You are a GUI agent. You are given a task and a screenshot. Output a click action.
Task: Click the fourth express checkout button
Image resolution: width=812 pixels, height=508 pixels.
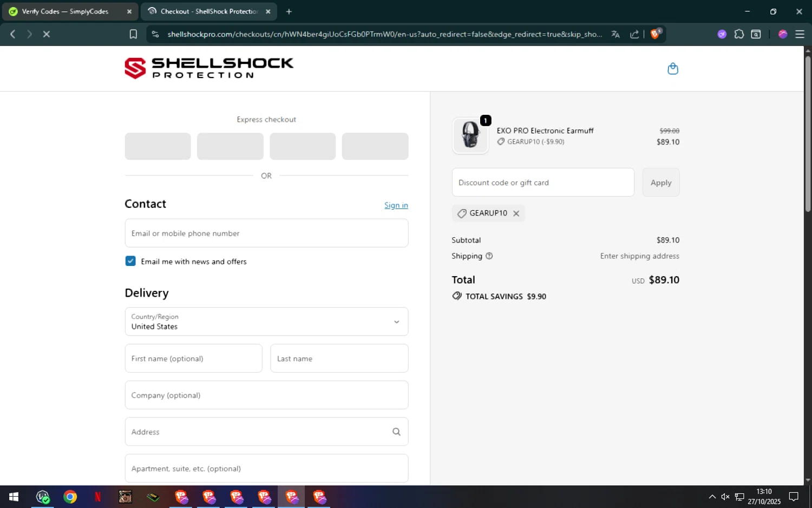[375, 146]
